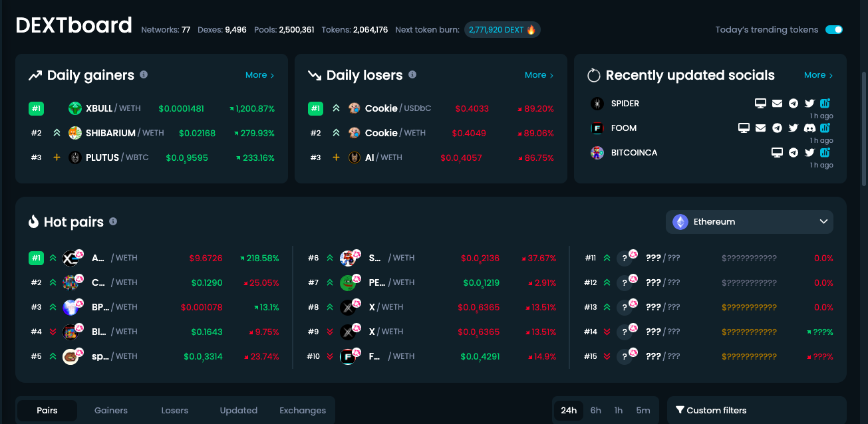Open SPIDER's website via monitor icon
The image size is (868, 424).
coord(760,104)
